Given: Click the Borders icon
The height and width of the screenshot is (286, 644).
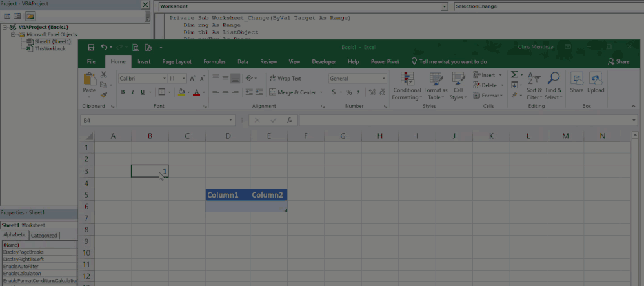Looking at the screenshot, I should point(162,92).
